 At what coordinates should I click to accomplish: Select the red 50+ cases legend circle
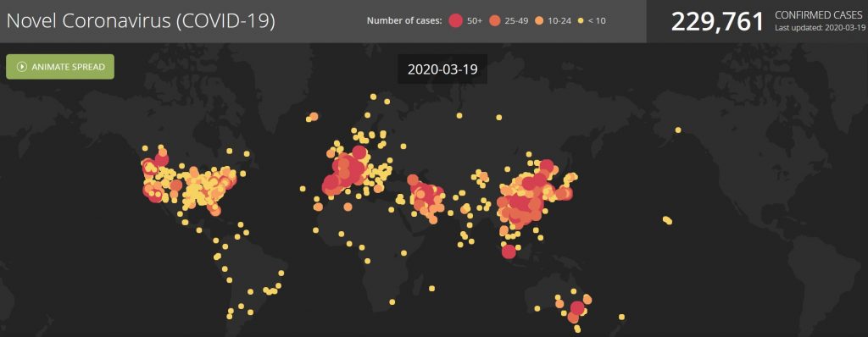tap(455, 21)
